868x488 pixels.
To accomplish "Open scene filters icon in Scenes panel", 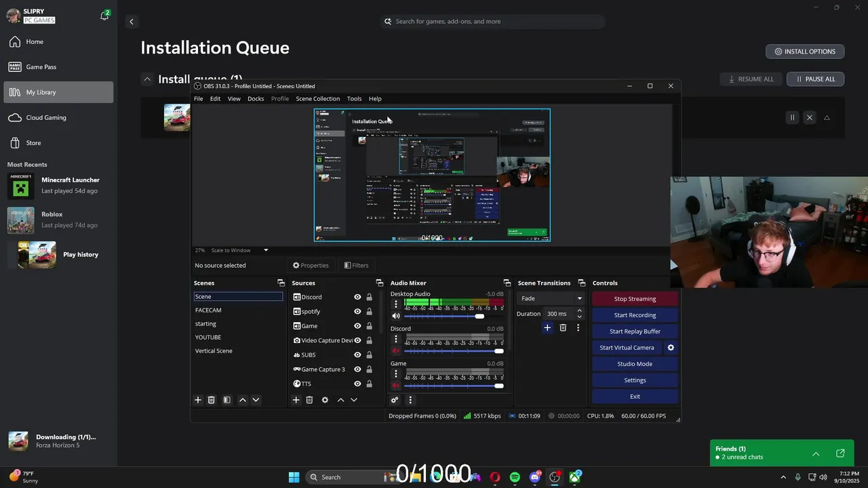I will click(226, 400).
